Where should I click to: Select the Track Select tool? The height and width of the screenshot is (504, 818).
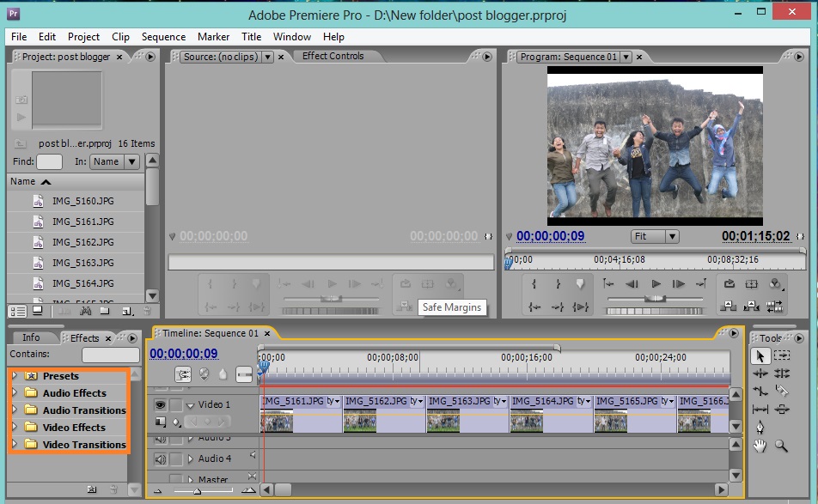(x=782, y=356)
